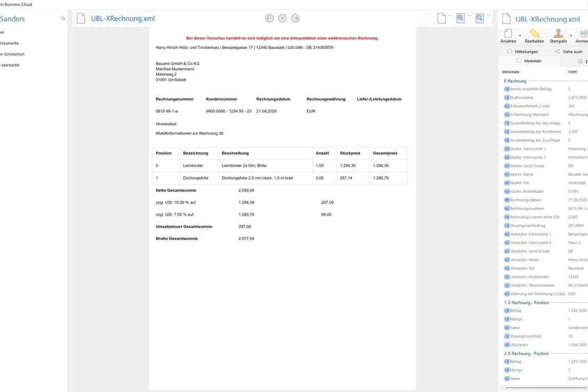Screen dimensions: 588x392
Task: Open dropdown arrow next to zoom in
Action: (469, 16)
